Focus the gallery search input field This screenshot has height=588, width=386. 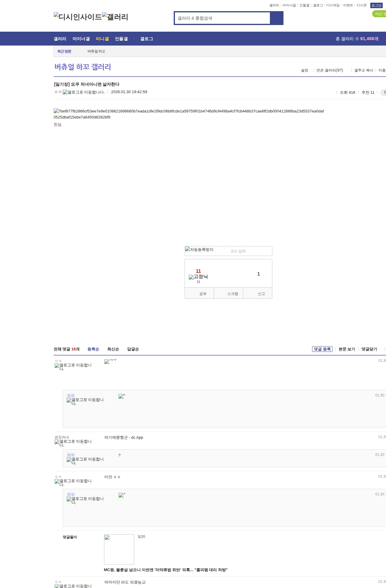tap(222, 18)
